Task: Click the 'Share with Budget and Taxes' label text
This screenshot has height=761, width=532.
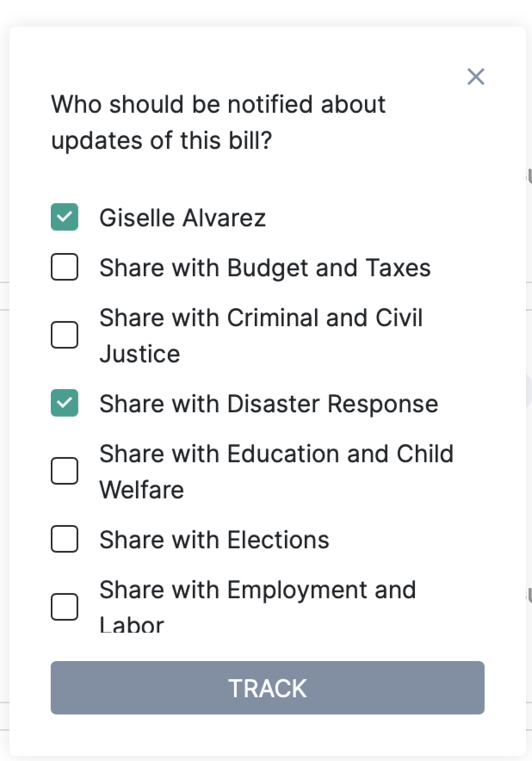Action: point(265,269)
